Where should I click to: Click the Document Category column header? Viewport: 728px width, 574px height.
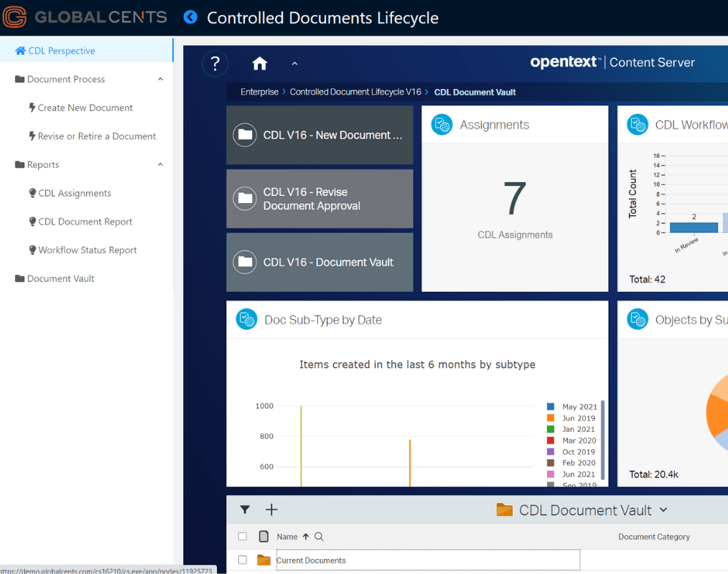(x=654, y=537)
